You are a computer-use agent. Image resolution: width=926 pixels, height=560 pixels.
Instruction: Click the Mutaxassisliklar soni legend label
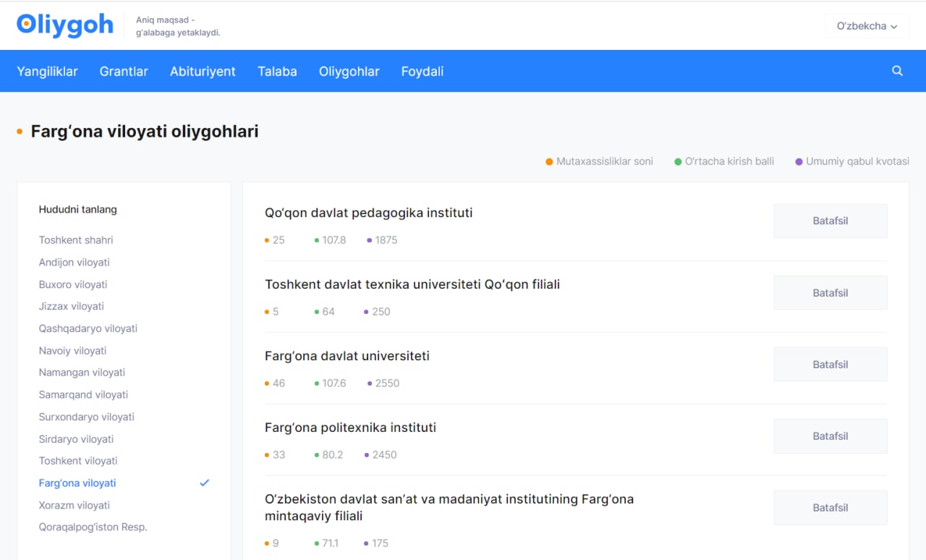(605, 161)
